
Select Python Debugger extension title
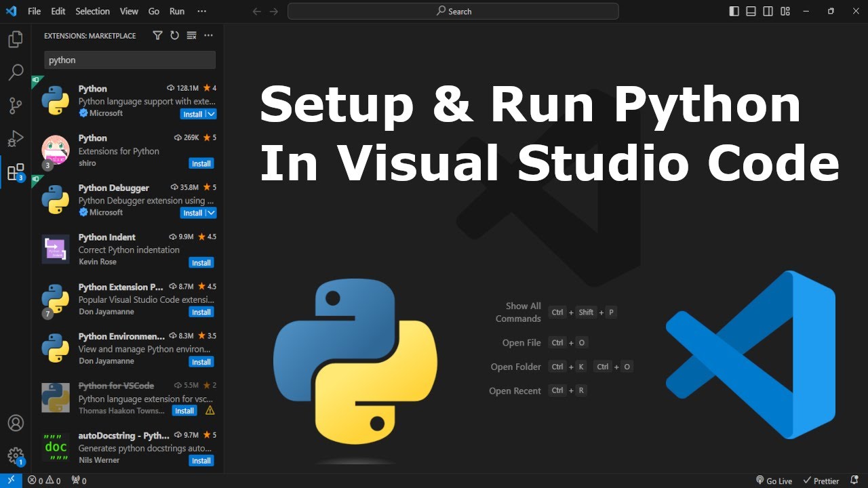[x=113, y=188]
